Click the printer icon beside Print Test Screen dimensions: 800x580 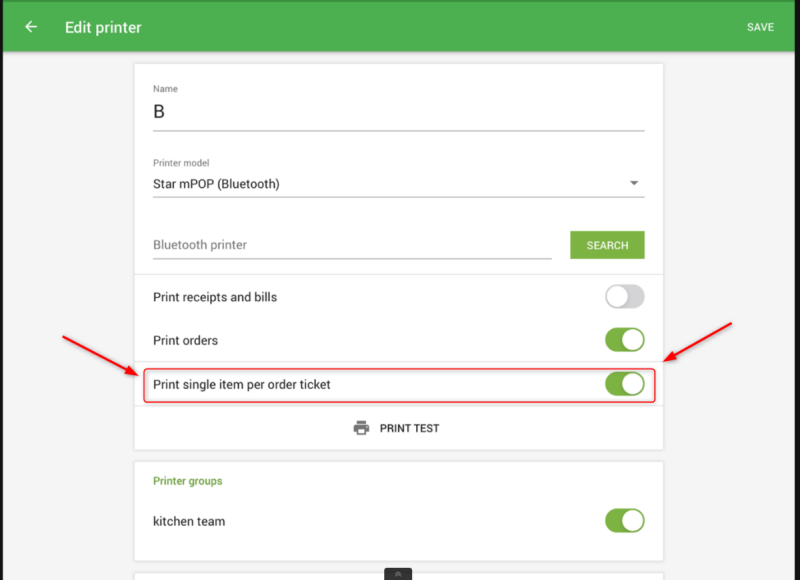[361, 428]
